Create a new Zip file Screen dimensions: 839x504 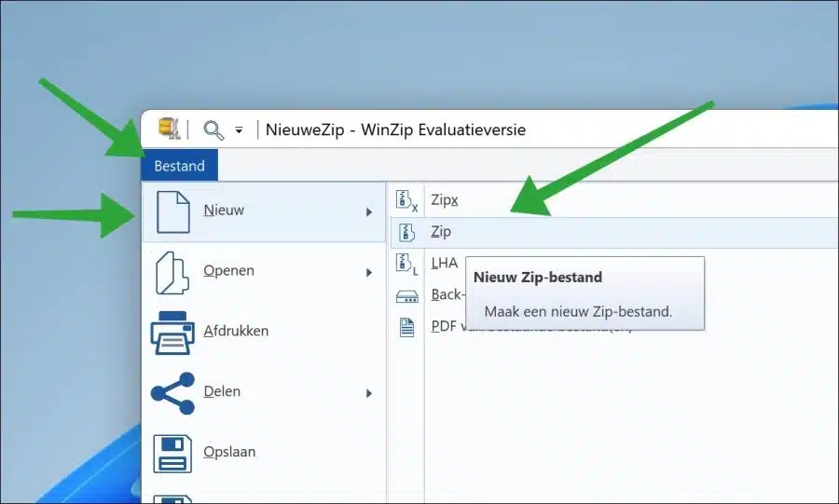[614, 232]
